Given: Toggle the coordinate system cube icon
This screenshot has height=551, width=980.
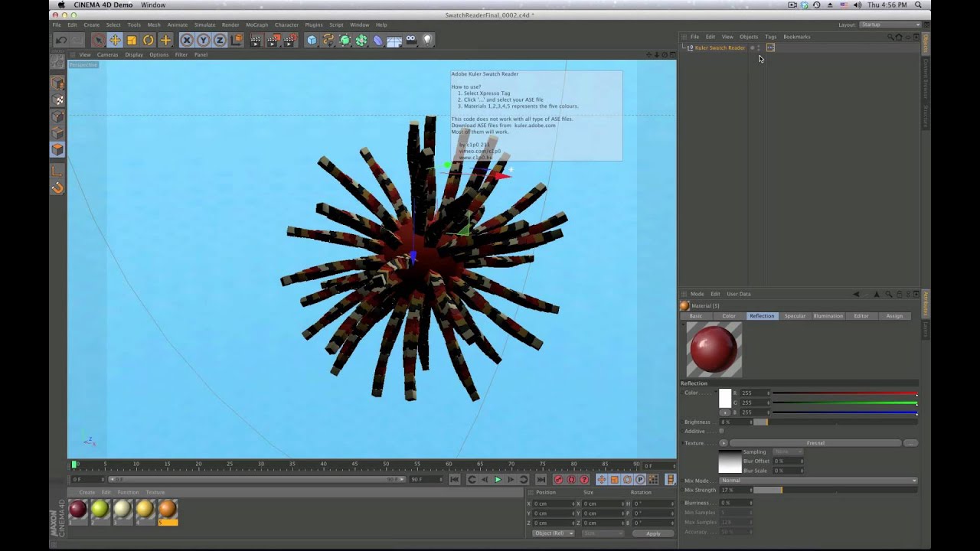Looking at the screenshot, I should pyautogui.click(x=236, y=40).
